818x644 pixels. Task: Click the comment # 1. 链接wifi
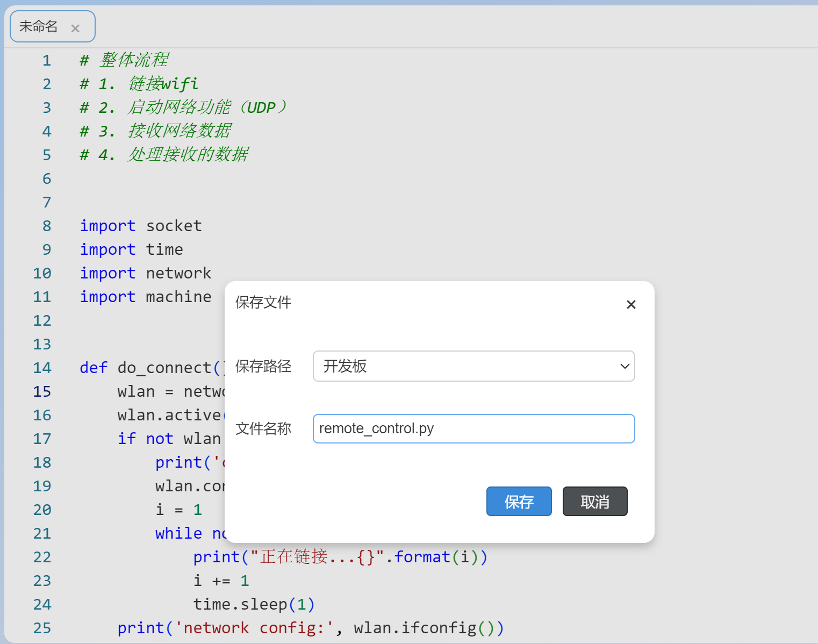[x=139, y=83]
